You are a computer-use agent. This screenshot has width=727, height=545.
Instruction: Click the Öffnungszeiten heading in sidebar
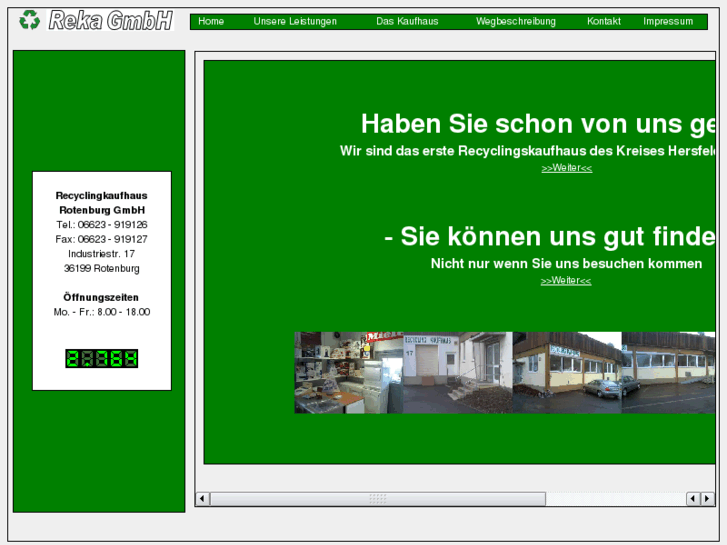click(x=101, y=297)
